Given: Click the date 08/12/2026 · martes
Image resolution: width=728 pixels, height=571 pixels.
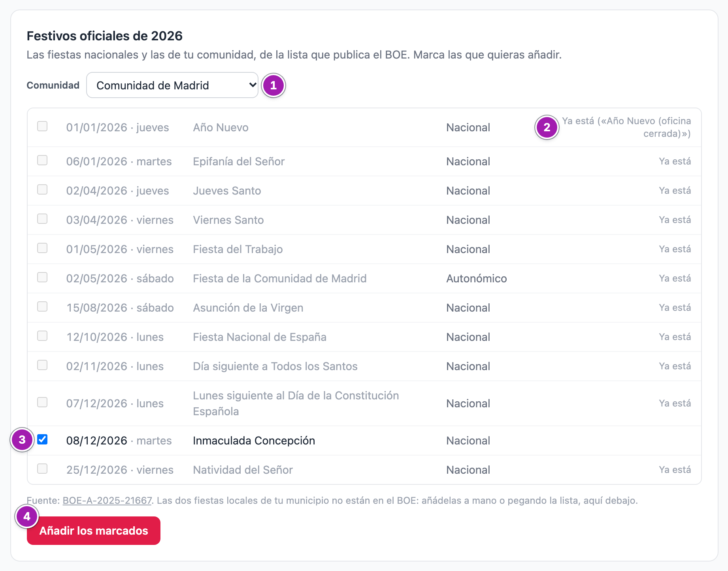Looking at the screenshot, I should [119, 441].
